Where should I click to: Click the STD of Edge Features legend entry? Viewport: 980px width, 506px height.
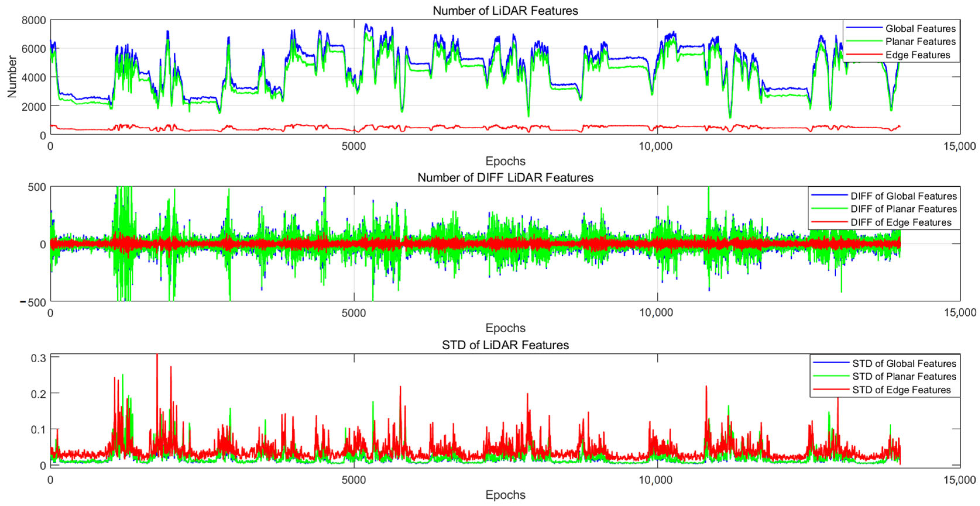[901, 390]
